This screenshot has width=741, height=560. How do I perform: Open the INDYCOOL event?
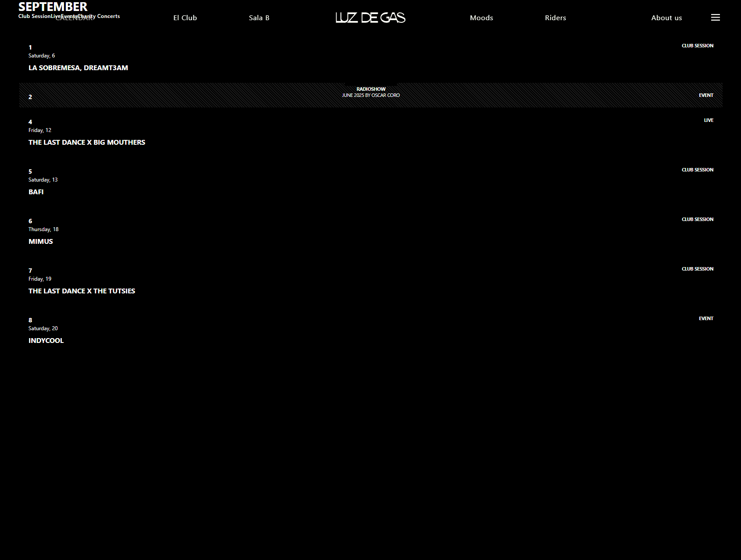(46, 341)
